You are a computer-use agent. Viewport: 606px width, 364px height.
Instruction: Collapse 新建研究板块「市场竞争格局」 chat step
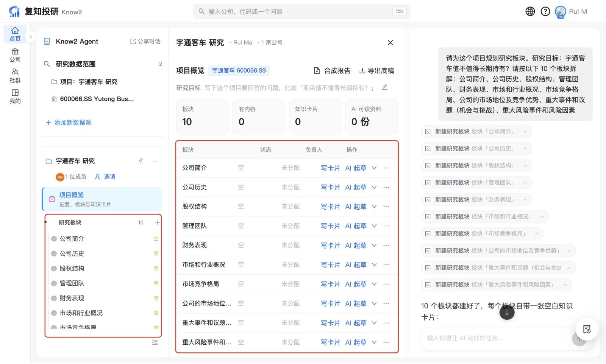tap(537, 234)
